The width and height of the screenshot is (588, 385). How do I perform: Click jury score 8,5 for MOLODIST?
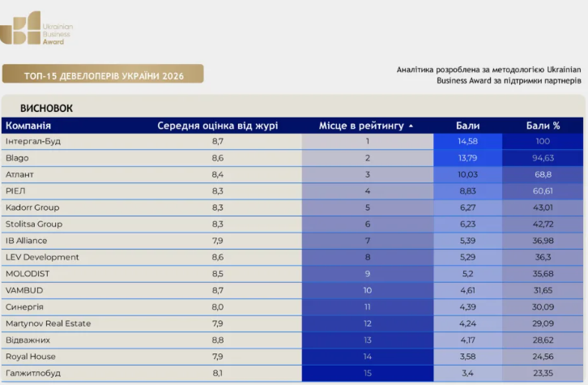coord(218,274)
